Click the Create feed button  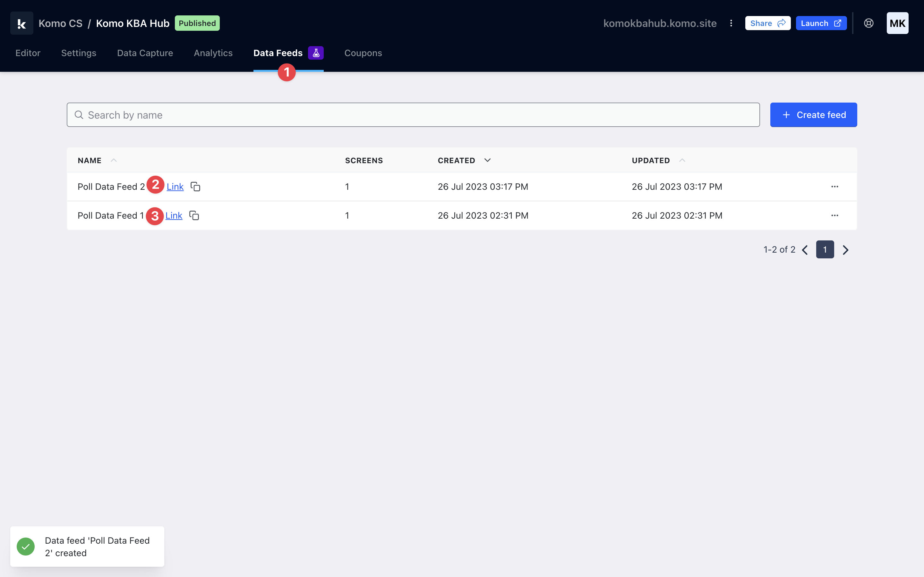[x=813, y=115]
